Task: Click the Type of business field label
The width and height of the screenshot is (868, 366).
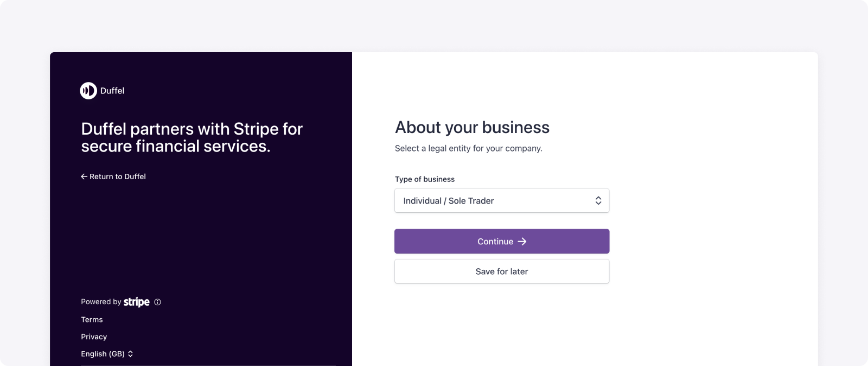Action: [425, 179]
